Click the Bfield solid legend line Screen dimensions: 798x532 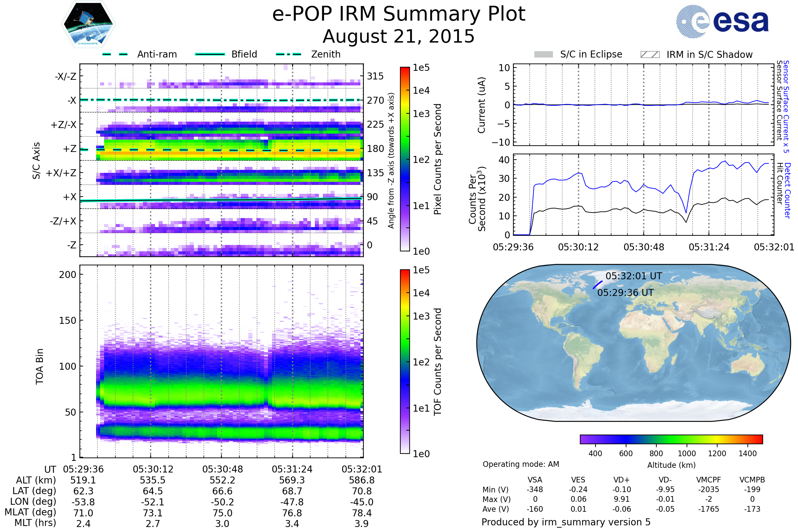(210, 54)
